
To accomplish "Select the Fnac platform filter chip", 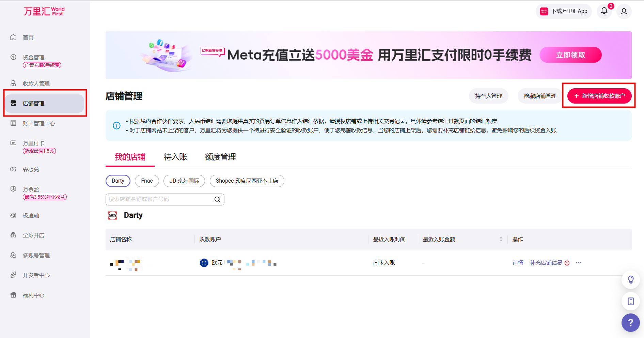I will coord(147,181).
